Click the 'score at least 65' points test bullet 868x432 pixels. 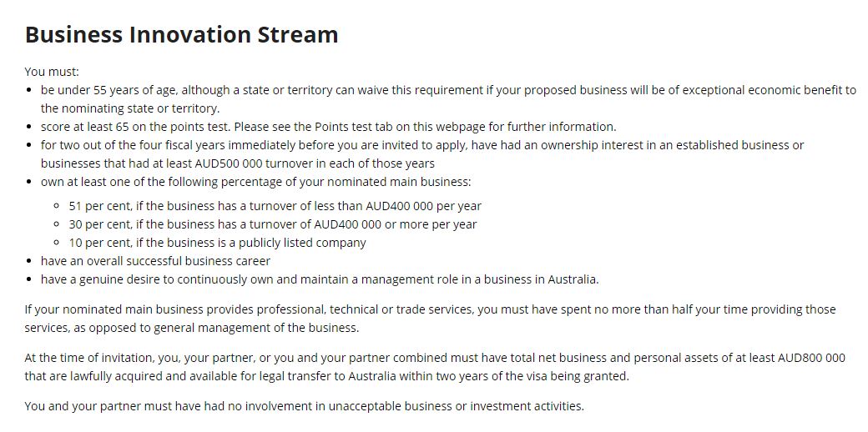point(328,127)
